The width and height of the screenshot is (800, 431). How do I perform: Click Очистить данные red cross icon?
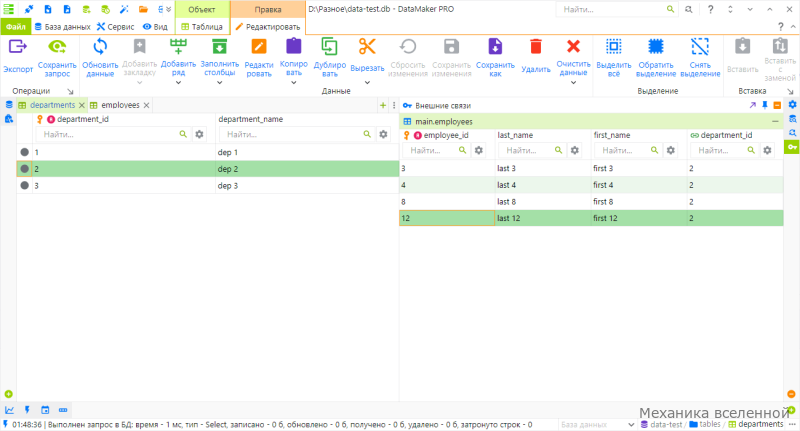pyautogui.click(x=573, y=46)
